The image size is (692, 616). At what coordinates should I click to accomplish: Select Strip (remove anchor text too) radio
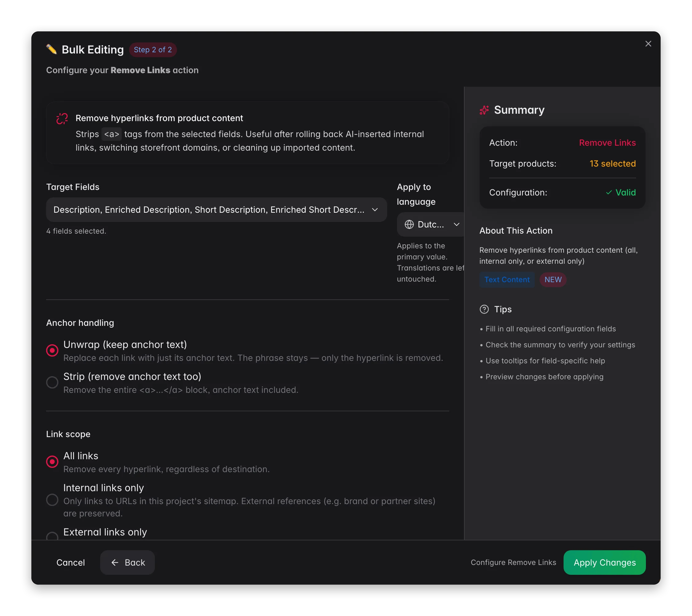coord(52,382)
